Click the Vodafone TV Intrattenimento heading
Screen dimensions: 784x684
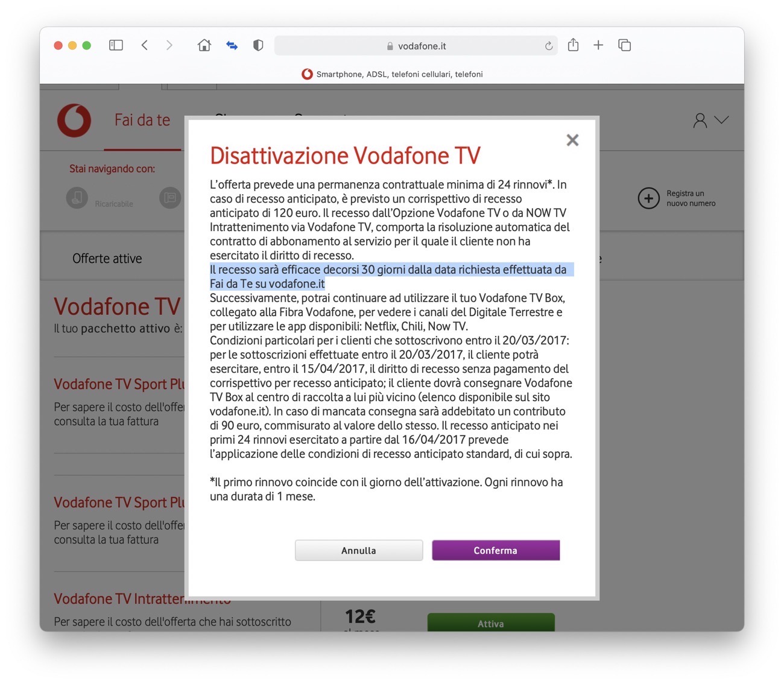tap(142, 599)
